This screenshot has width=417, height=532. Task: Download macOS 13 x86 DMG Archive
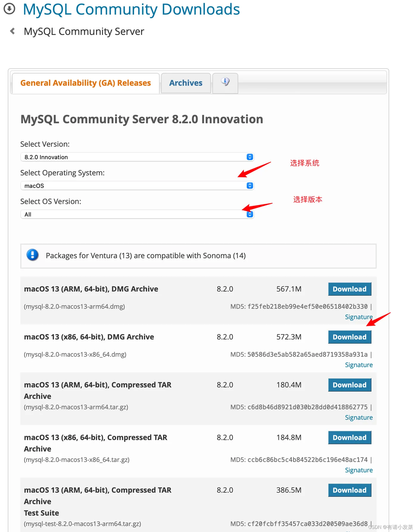349,337
